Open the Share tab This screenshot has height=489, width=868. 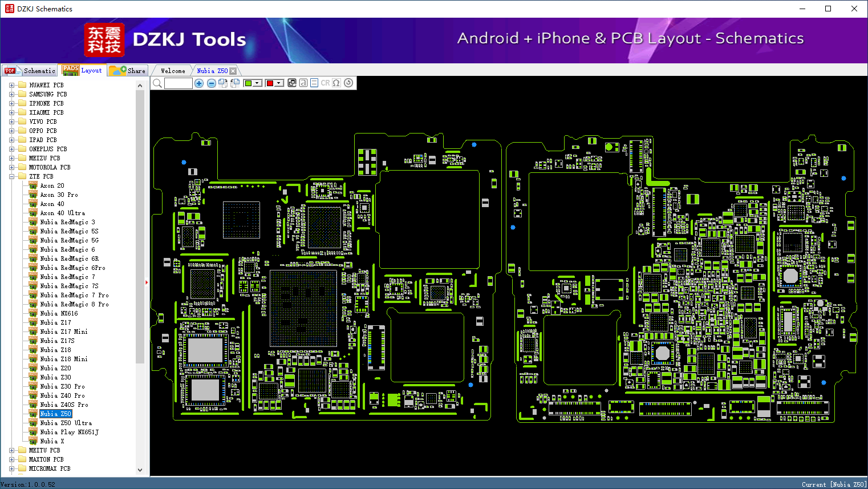[x=128, y=71]
